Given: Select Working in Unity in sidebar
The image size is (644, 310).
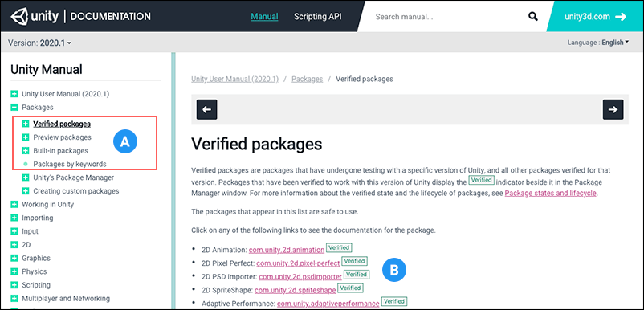Looking at the screenshot, I should 47,204.
